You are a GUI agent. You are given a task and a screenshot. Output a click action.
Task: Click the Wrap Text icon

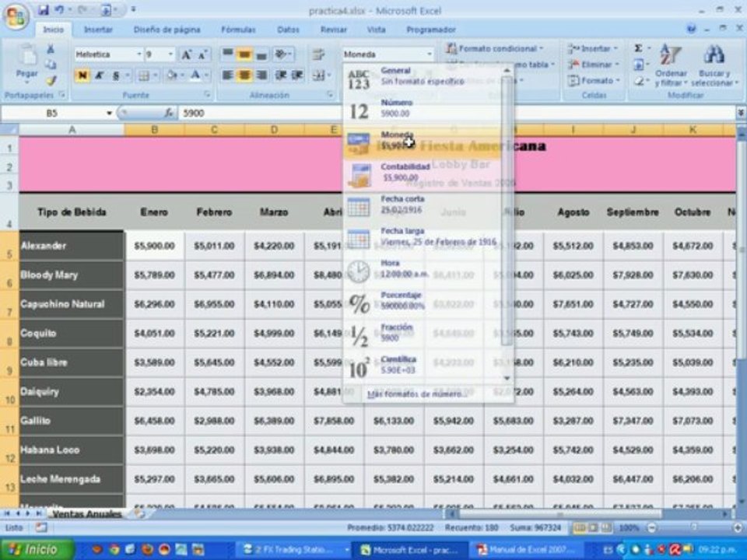(x=318, y=54)
